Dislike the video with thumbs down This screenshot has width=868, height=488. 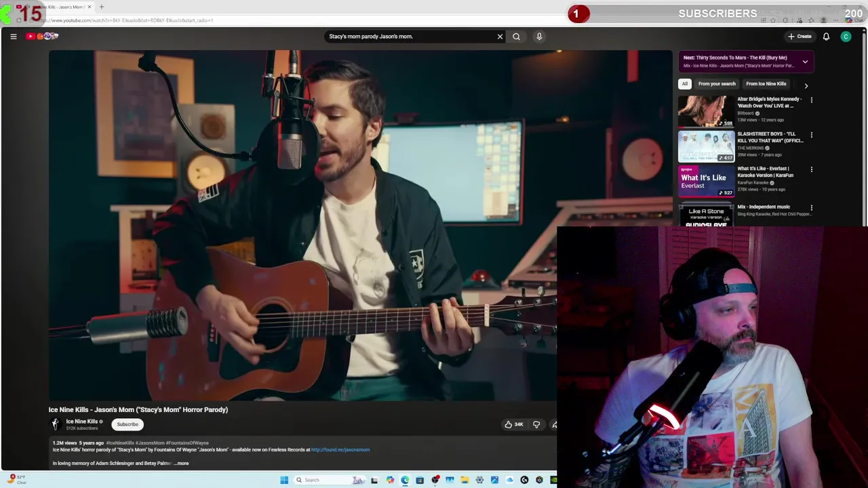536,424
